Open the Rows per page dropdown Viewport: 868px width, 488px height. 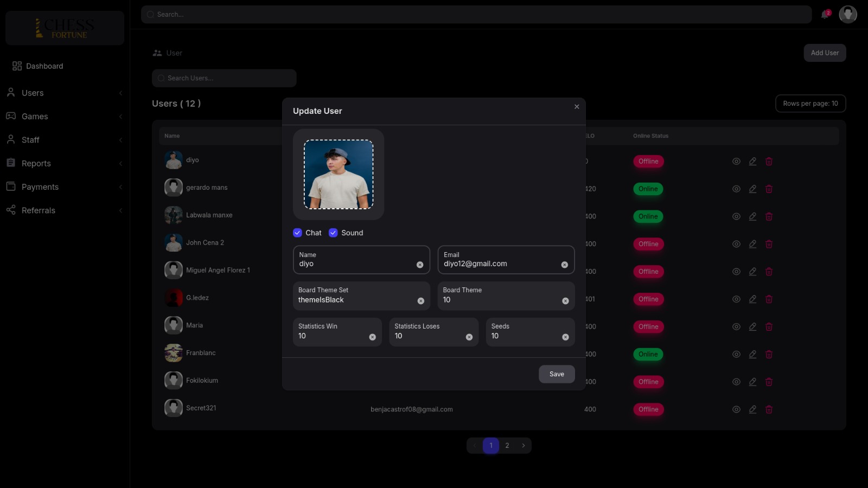[x=810, y=104]
